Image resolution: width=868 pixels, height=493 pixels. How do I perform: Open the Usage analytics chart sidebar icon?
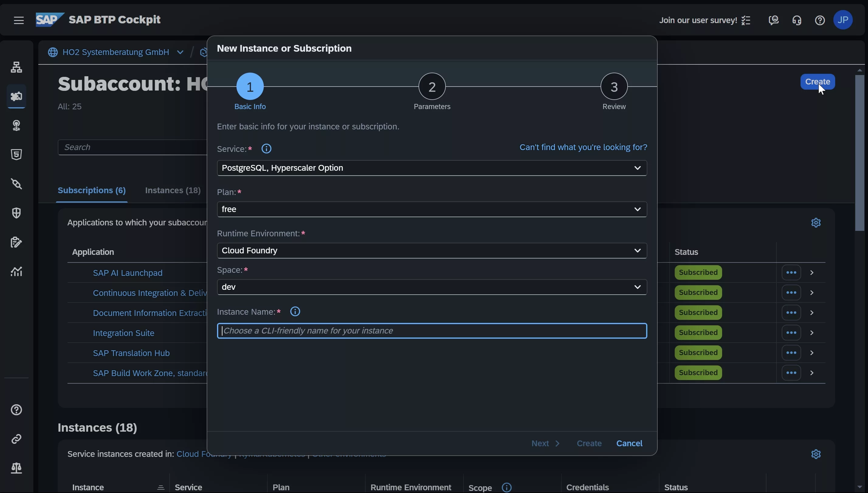coord(16,271)
